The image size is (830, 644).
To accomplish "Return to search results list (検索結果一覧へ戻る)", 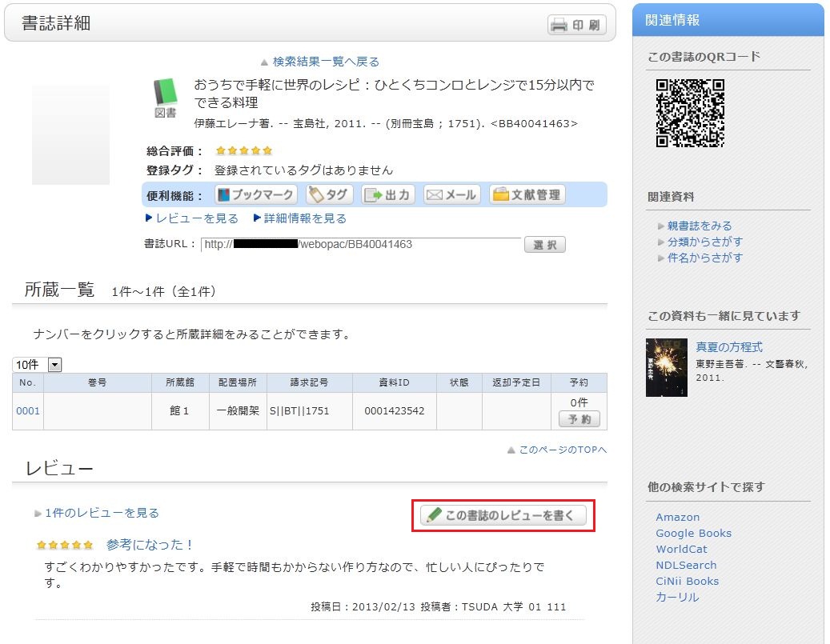I will (320, 62).
